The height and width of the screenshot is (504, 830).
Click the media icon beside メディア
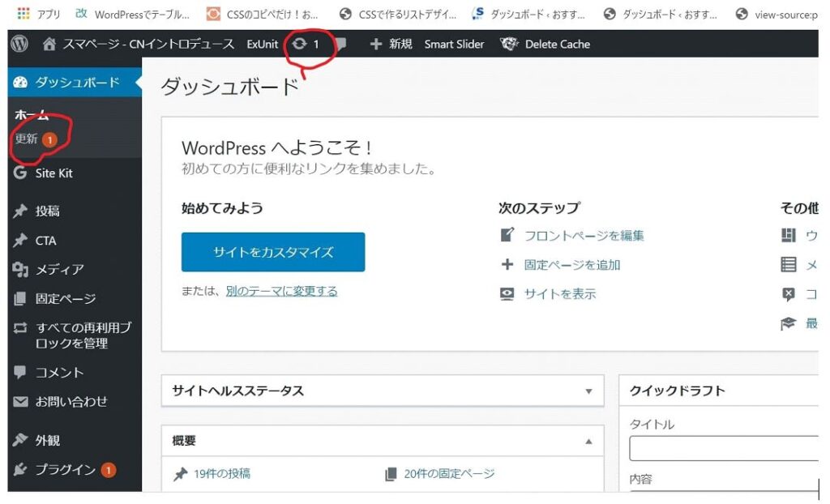click(x=20, y=270)
